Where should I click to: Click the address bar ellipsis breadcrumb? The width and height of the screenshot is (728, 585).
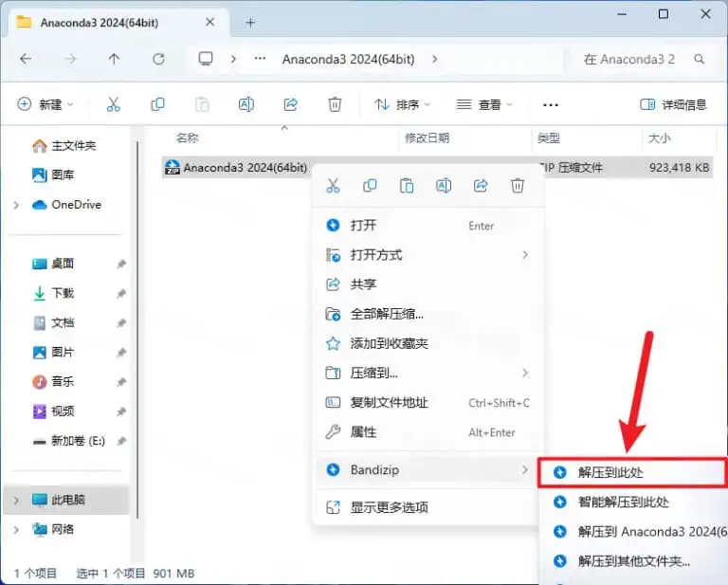pos(260,59)
